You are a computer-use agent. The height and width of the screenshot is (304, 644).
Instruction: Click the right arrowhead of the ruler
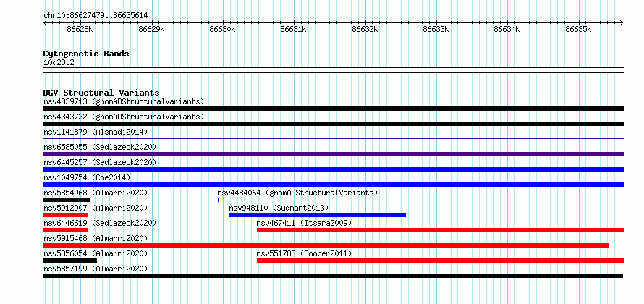622,23
